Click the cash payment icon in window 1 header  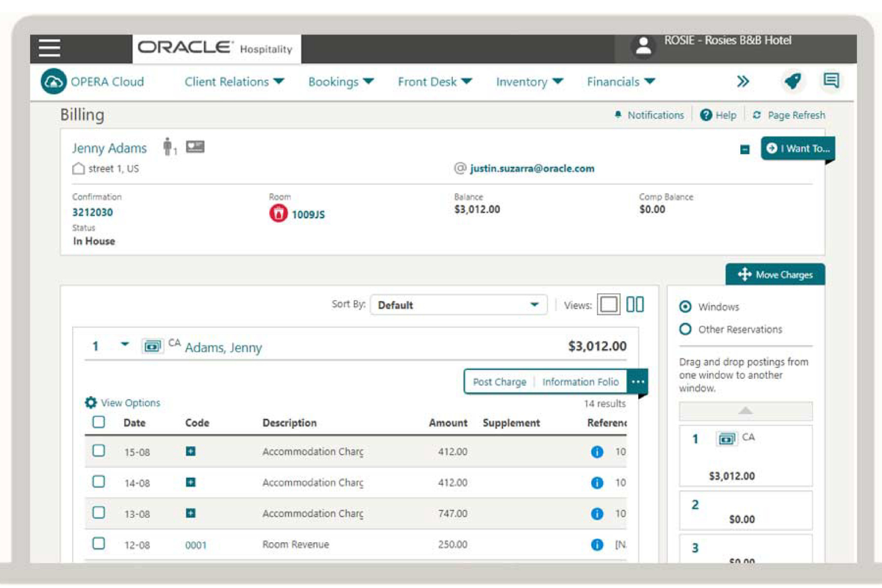pos(152,347)
